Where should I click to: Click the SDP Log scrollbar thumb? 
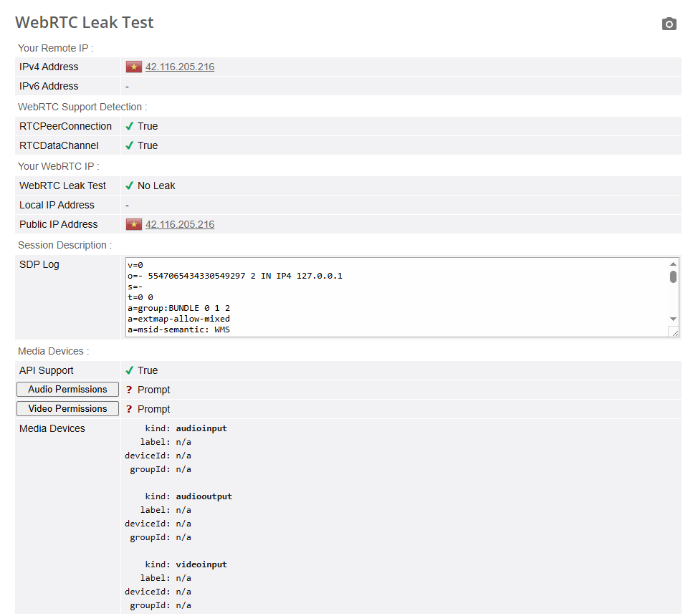pyautogui.click(x=673, y=276)
